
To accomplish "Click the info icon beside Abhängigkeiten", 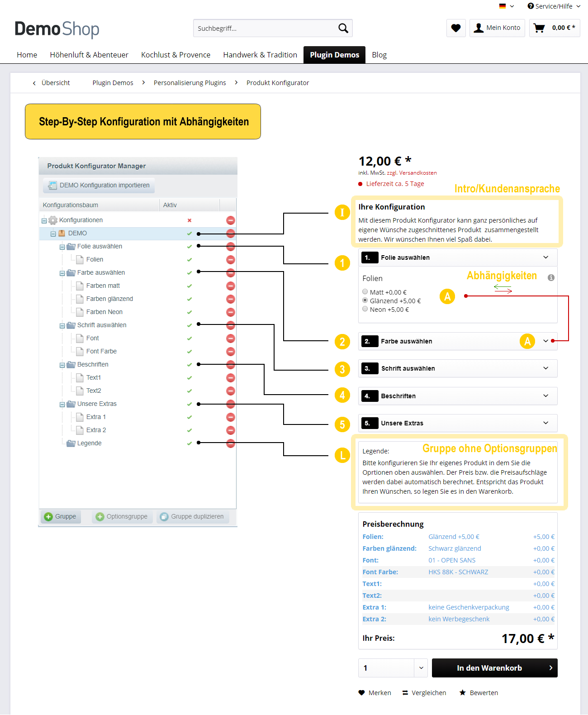I will tap(551, 278).
